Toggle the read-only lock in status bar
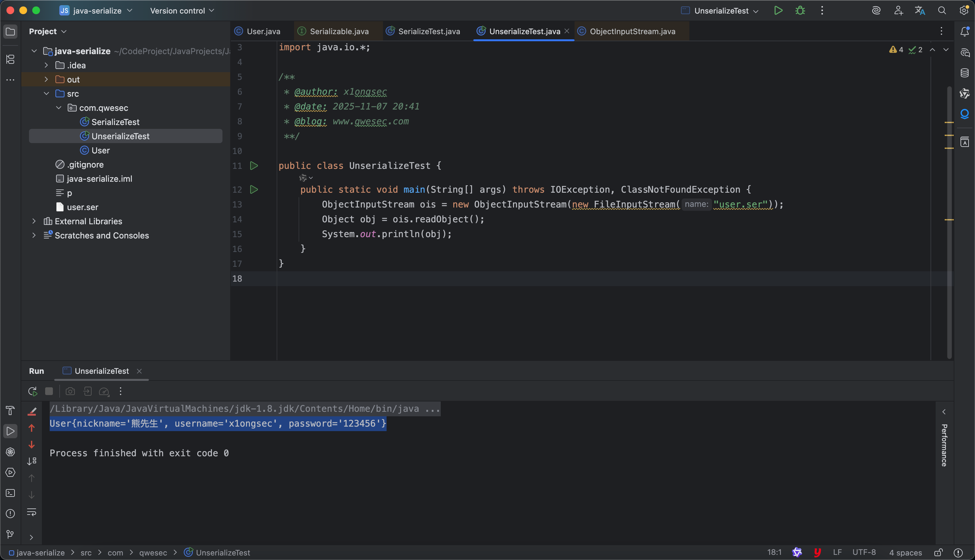 (939, 553)
